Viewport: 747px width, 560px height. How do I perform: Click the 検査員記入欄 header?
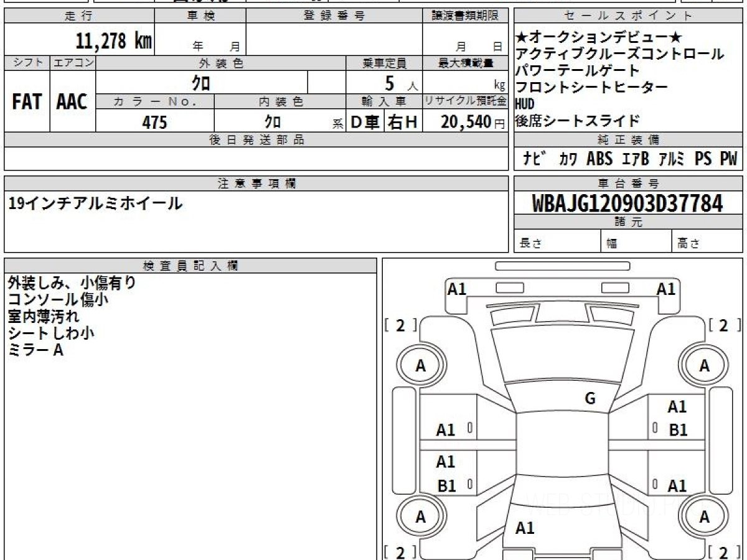(190, 265)
